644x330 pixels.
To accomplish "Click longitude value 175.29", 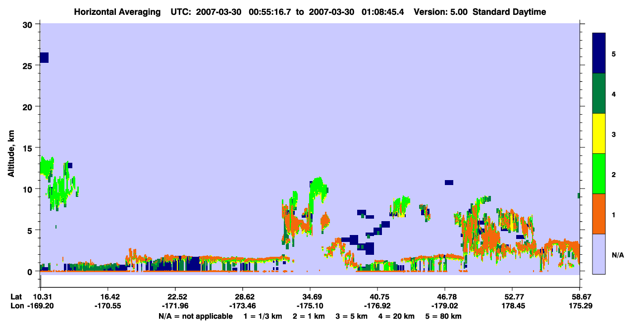I will [x=580, y=306].
